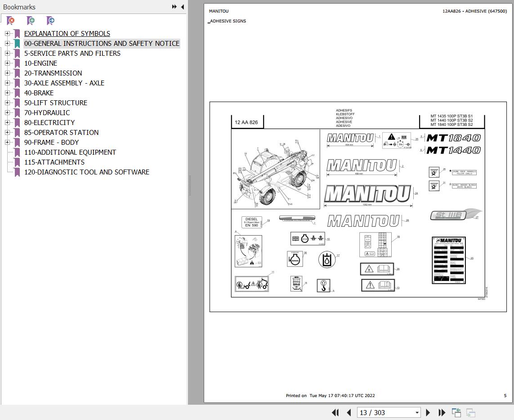Collapse the Bookmarks panel with left arrow

pyautogui.click(x=182, y=7)
